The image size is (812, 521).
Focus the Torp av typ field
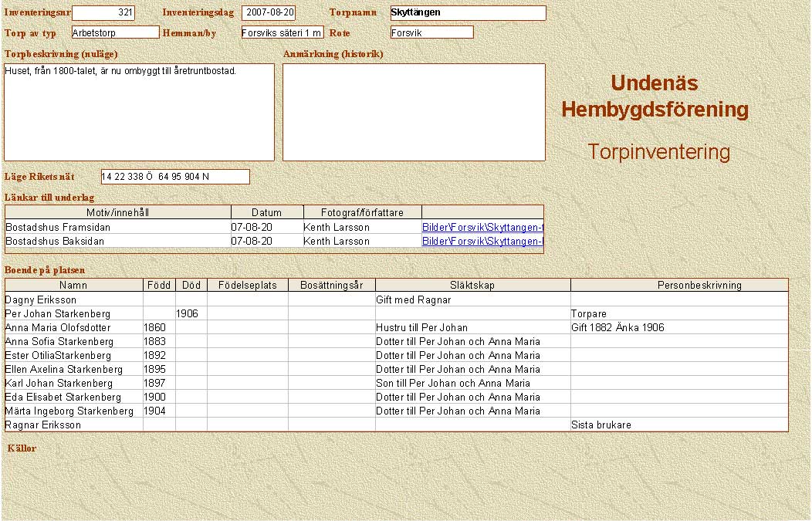point(115,32)
